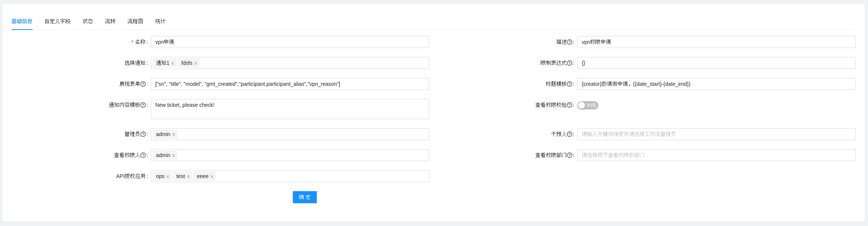Switch to the 自定义字段 tab
Screen dimensions: 868x226
pyautogui.click(x=58, y=21)
